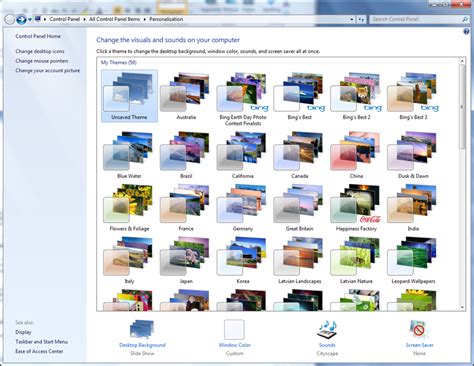Open the Screen Saver icon
This screenshot has height=366, width=474.
(419, 329)
